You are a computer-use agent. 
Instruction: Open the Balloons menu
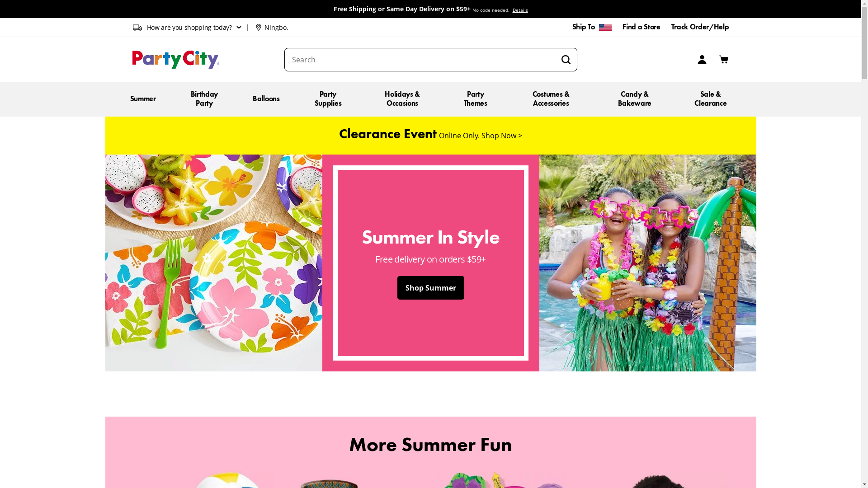(x=266, y=99)
